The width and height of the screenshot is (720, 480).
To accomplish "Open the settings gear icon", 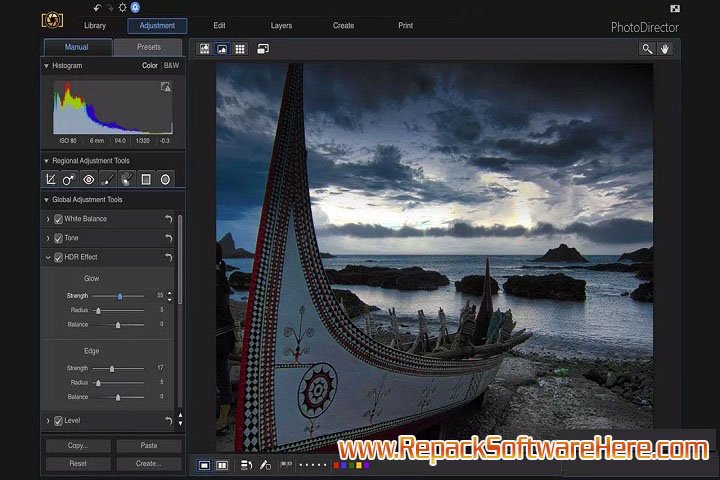I will pos(123,8).
